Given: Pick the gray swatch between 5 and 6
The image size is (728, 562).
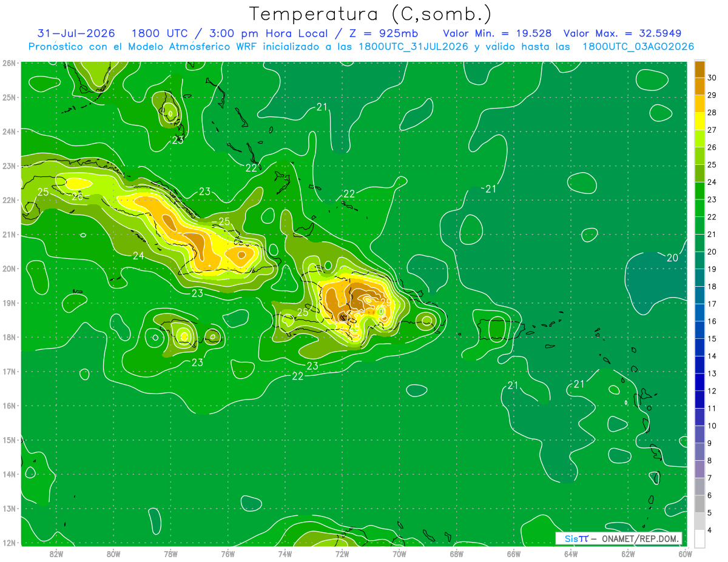Looking at the screenshot, I should click(699, 504).
